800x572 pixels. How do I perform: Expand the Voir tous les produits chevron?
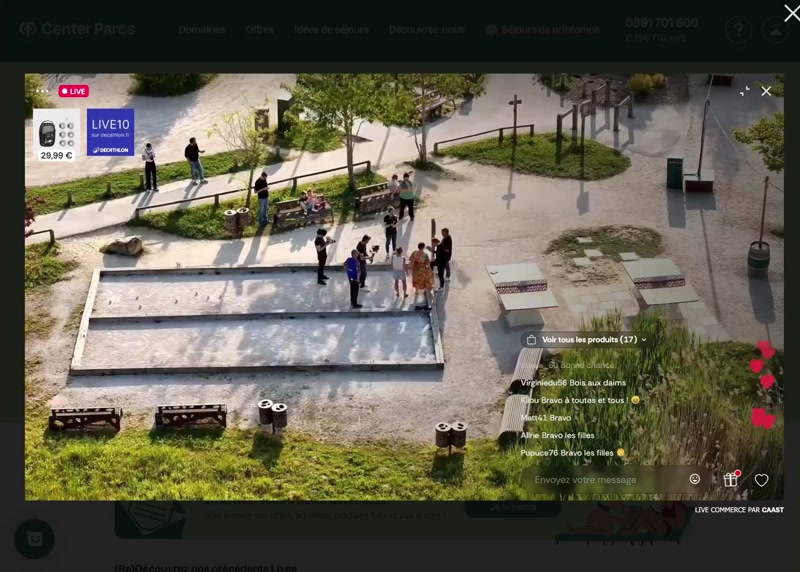coord(644,340)
